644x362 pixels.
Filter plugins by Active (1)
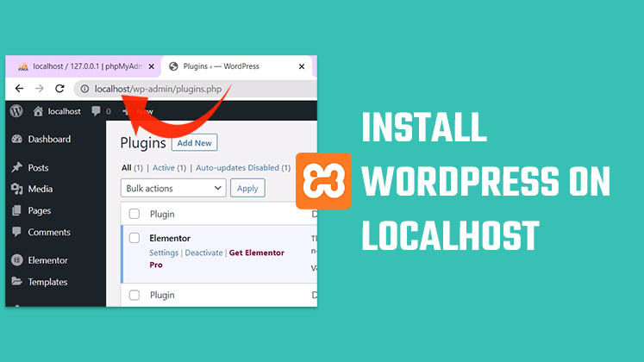169,167
